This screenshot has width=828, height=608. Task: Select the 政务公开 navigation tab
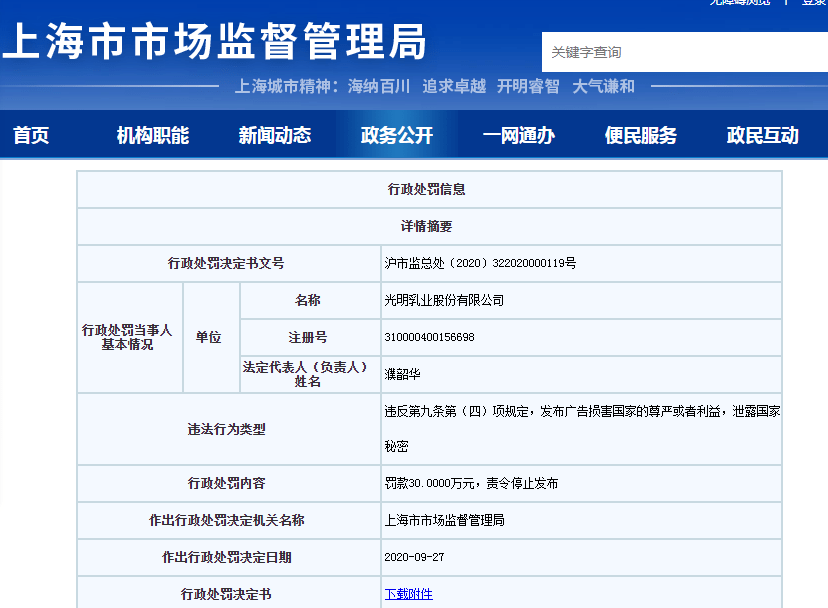pyautogui.click(x=397, y=135)
